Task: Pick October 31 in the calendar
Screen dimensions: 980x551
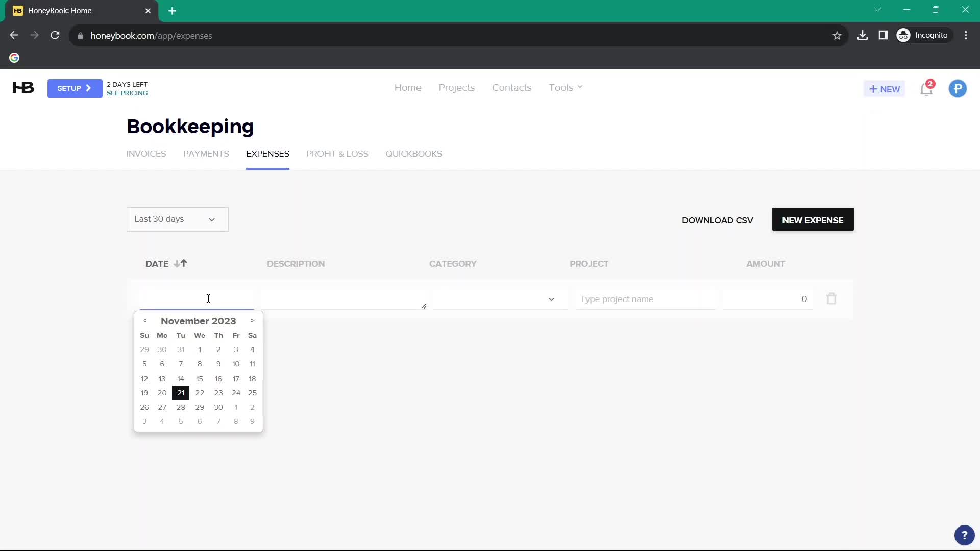Action: pyautogui.click(x=181, y=349)
